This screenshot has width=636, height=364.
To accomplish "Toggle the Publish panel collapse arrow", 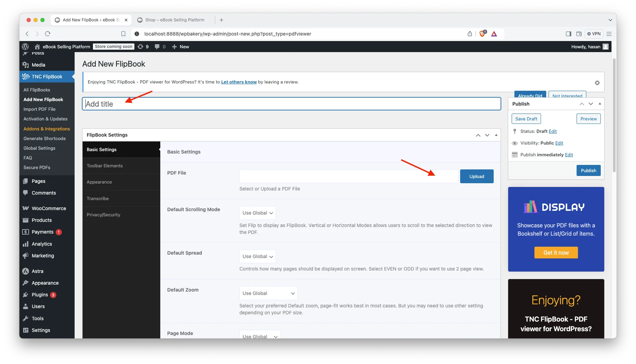I will coord(600,104).
